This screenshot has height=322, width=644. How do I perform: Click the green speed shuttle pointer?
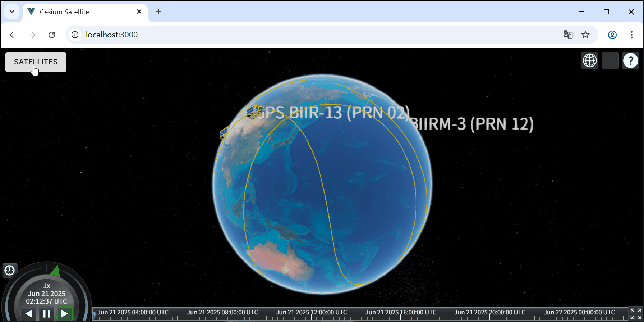point(55,271)
